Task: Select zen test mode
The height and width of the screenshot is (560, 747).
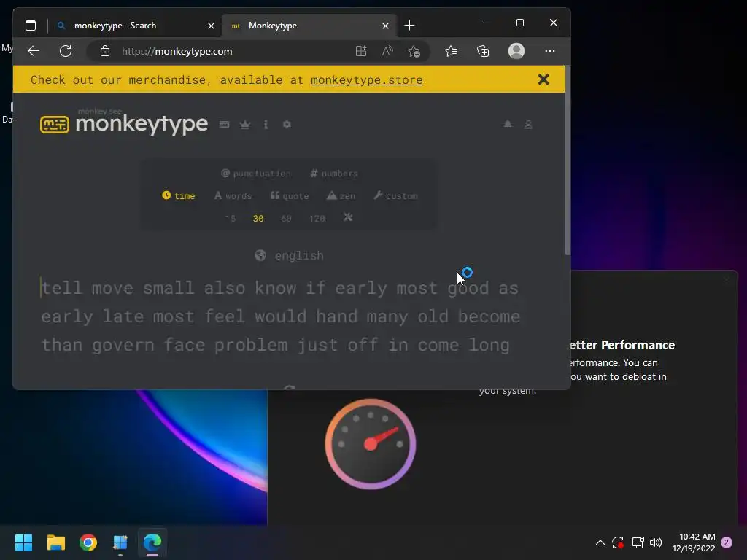Action: (341, 195)
